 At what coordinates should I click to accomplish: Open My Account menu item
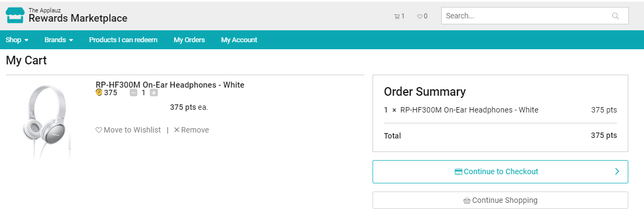tap(239, 40)
